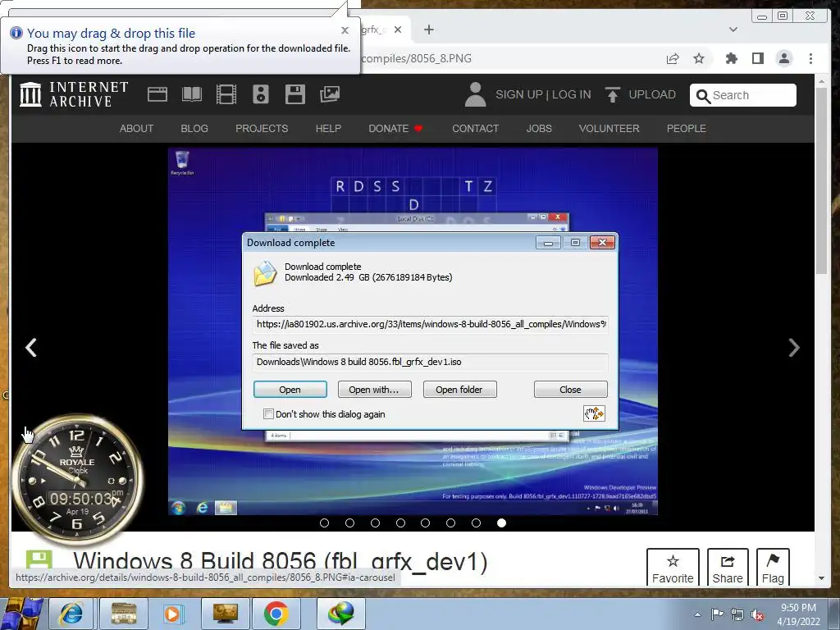The height and width of the screenshot is (630, 840).
Task: Open the Images icon in Archive navbar
Action: (330, 94)
